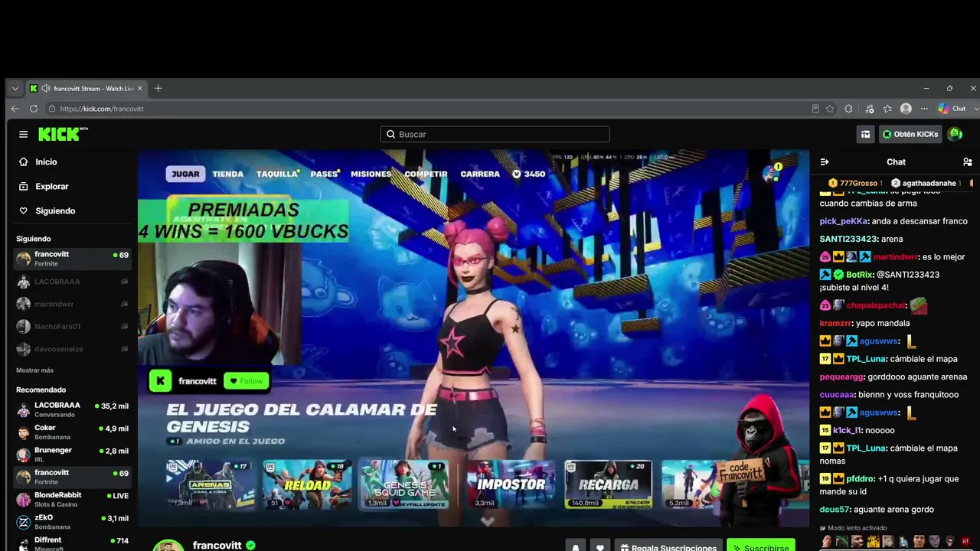Select the RECARGA game thumbnail
980x551 pixels.
[609, 484]
